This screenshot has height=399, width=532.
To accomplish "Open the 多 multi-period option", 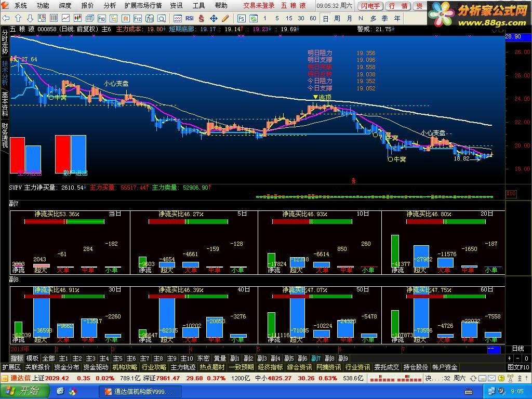I will tap(373, 18).
